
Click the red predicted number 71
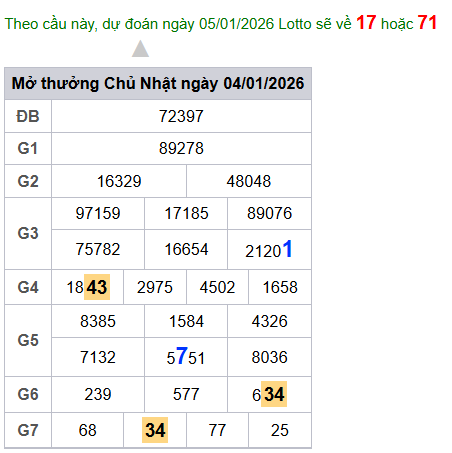[x=427, y=23]
